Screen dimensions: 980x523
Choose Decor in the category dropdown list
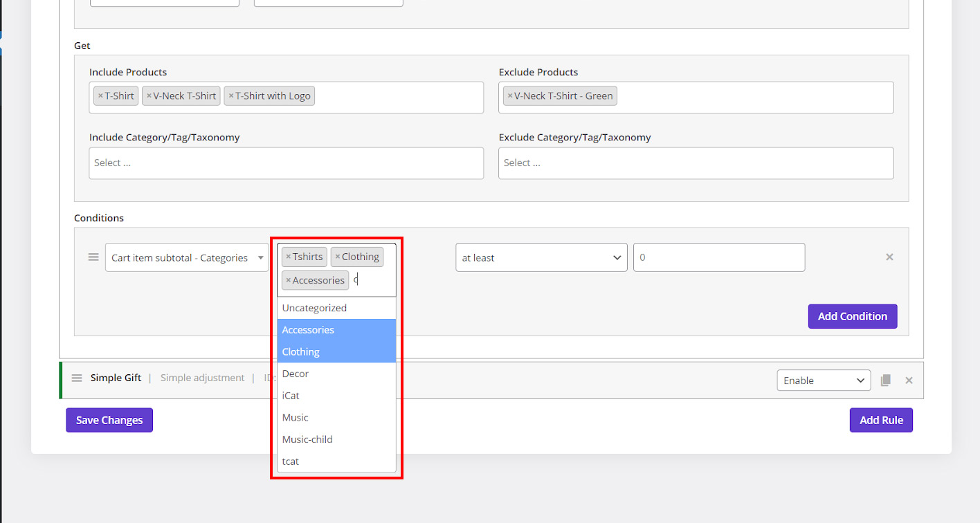296,374
